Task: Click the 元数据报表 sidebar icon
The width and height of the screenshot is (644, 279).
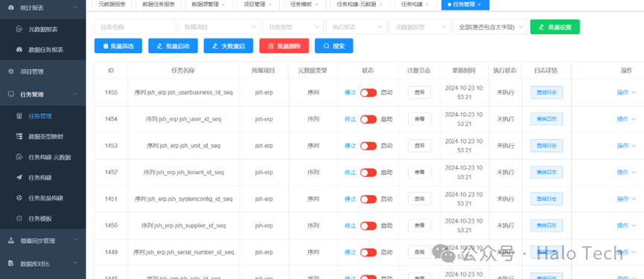Action: coord(19,29)
